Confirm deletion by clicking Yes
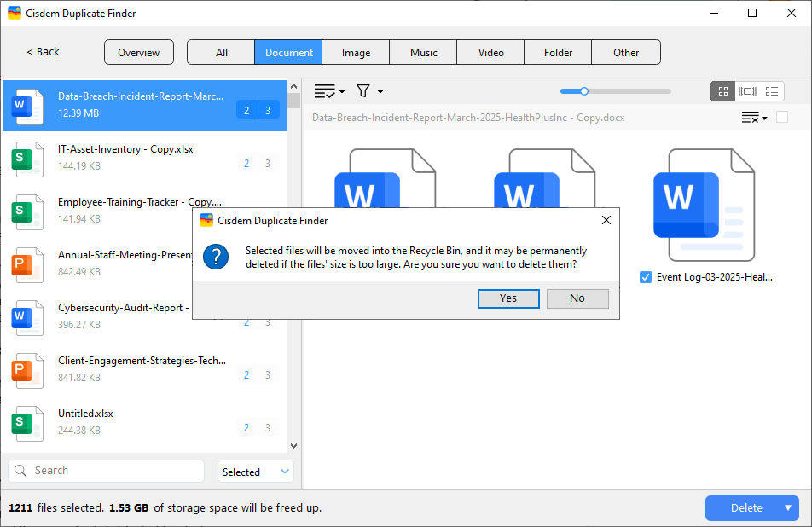This screenshot has width=812, height=527. (x=508, y=298)
